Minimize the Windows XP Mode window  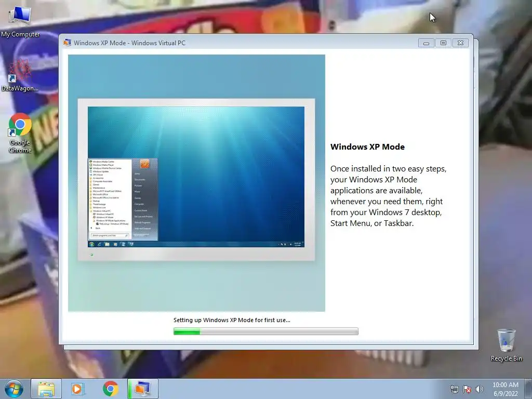tap(426, 43)
